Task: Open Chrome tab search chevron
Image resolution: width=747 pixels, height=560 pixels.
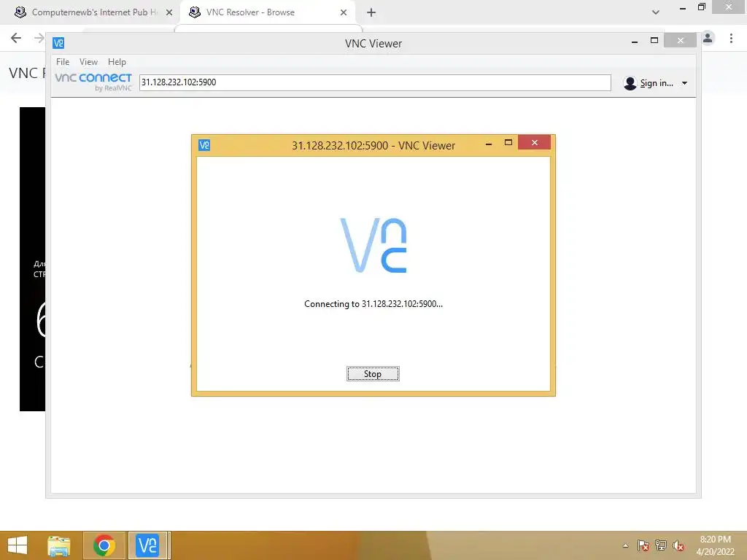Action: point(656,12)
